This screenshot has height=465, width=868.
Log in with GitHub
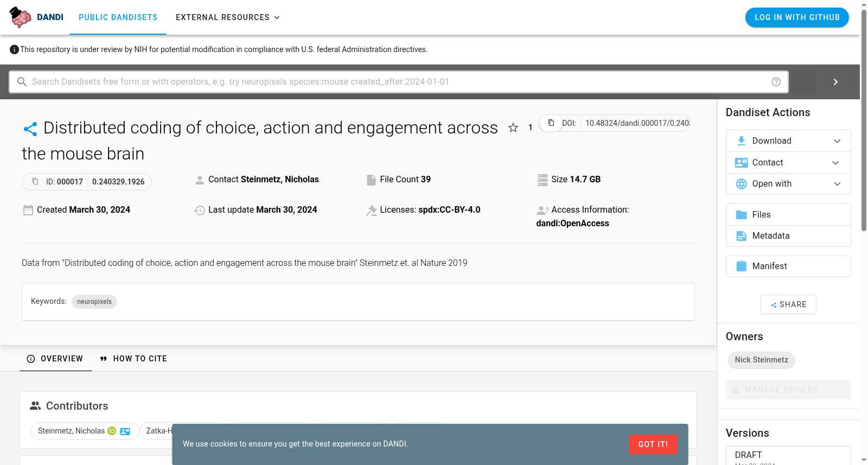pyautogui.click(x=797, y=17)
